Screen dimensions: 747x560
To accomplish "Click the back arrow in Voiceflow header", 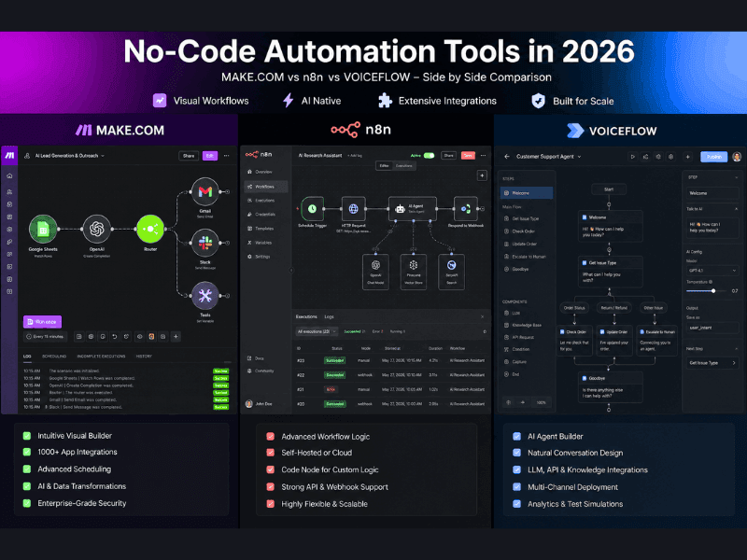I will [x=507, y=157].
